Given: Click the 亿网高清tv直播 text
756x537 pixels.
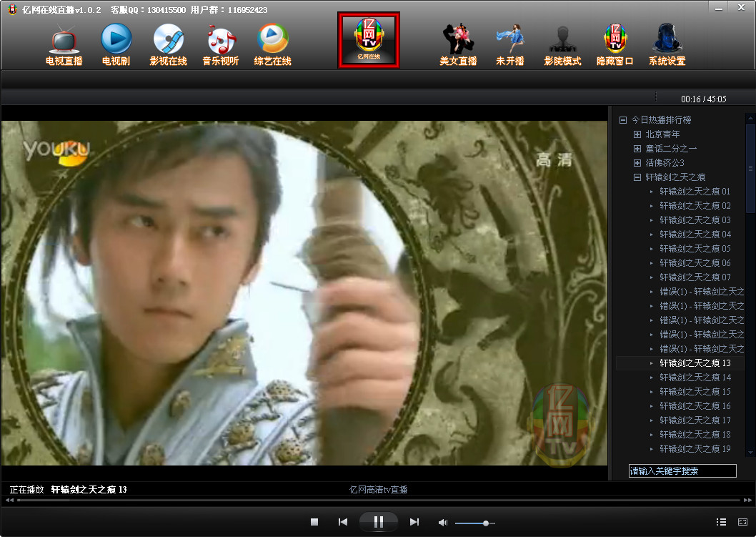Looking at the screenshot, I should coord(379,490).
